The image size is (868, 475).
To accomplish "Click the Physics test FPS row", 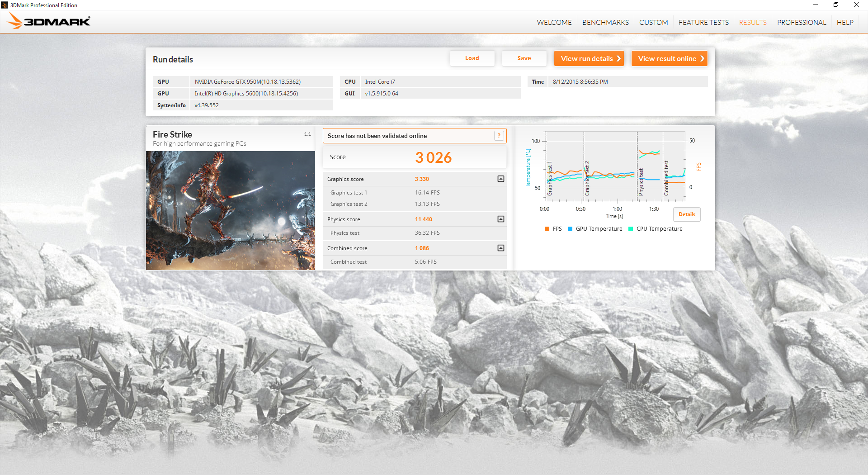I will coord(415,233).
